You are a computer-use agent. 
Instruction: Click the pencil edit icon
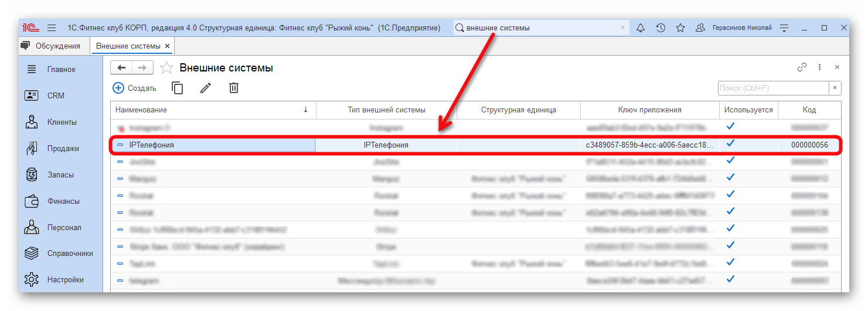coord(206,88)
